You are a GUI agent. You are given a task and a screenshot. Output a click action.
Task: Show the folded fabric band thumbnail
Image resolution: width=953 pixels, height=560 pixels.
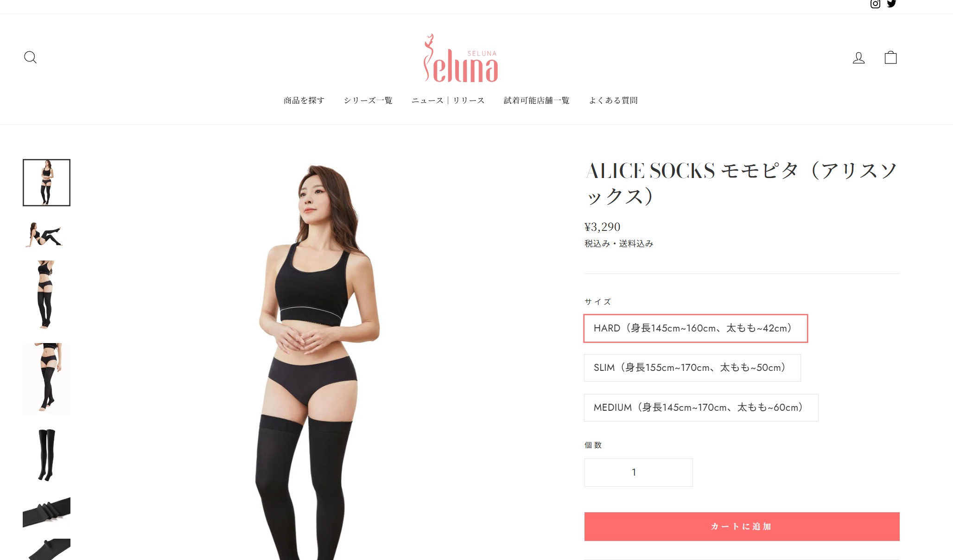pos(46,512)
